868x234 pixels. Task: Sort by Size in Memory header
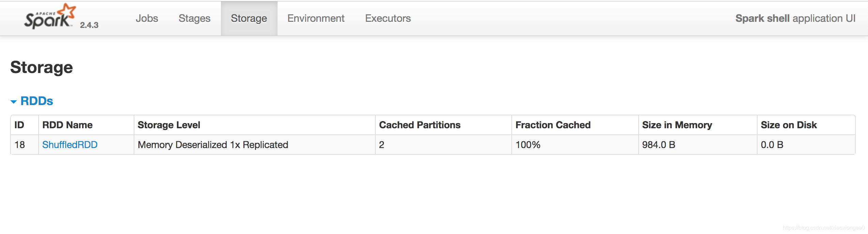pyautogui.click(x=677, y=125)
